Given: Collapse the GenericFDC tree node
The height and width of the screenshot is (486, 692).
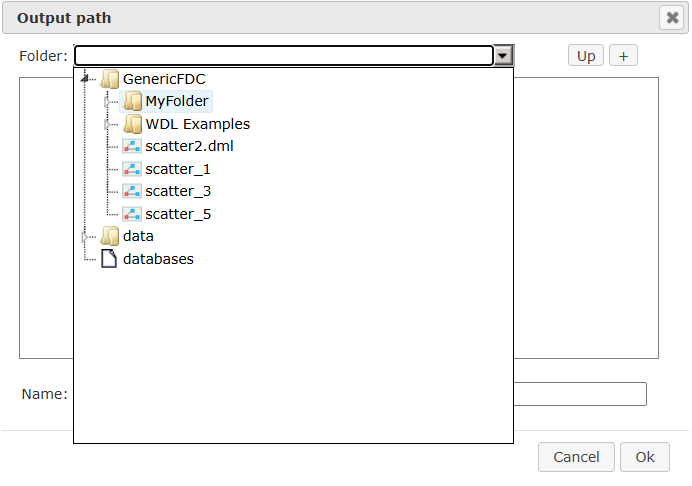Looking at the screenshot, I should click(85, 79).
